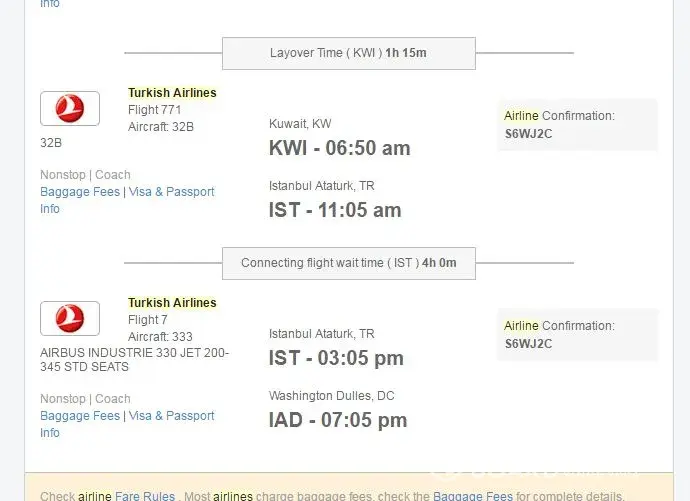Select the Airline Confirmation code for Flight 7
690x501 pixels.
(528, 343)
